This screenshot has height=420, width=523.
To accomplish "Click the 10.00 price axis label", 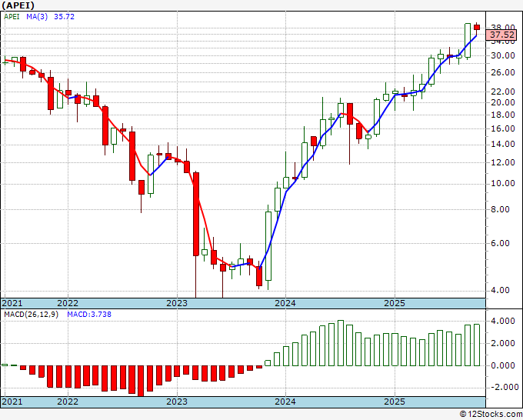I will (x=504, y=184).
